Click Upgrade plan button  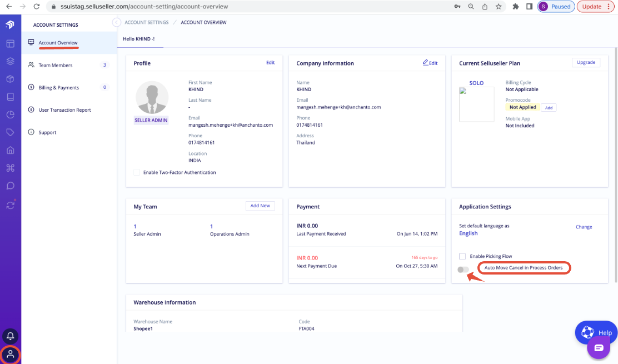click(586, 62)
